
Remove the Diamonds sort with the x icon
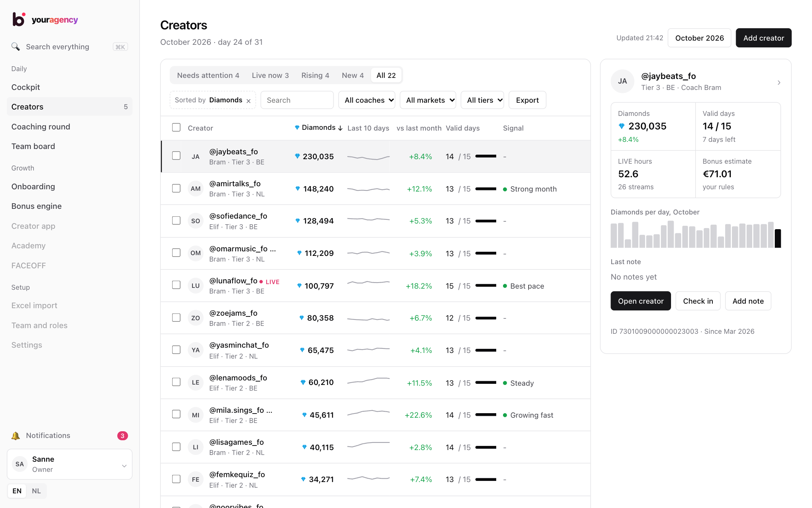[248, 101]
